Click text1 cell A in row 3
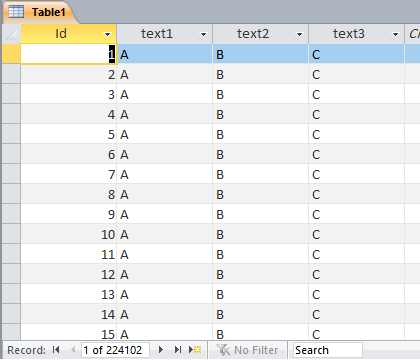This screenshot has height=360, width=420. pyautogui.click(x=165, y=94)
